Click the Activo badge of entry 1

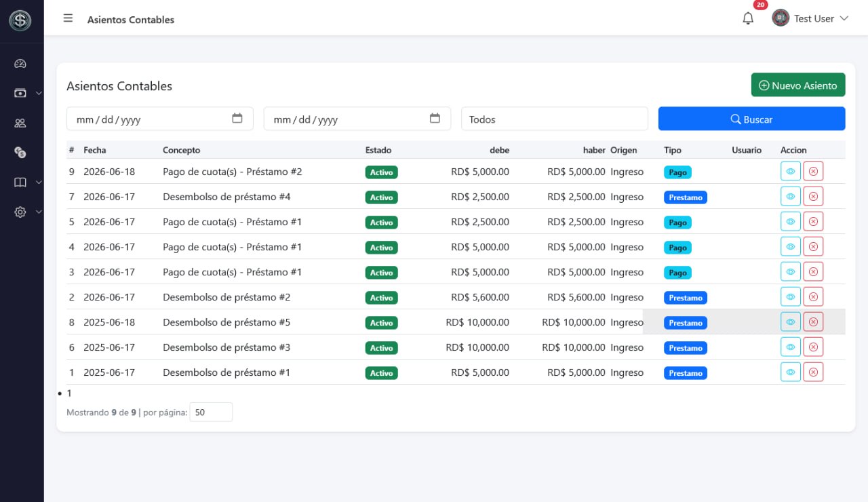(381, 373)
